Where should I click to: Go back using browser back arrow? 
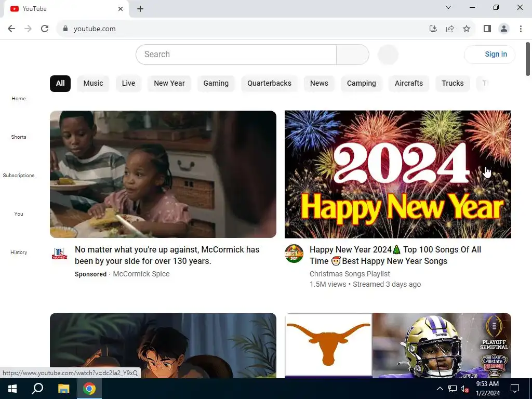(11, 29)
